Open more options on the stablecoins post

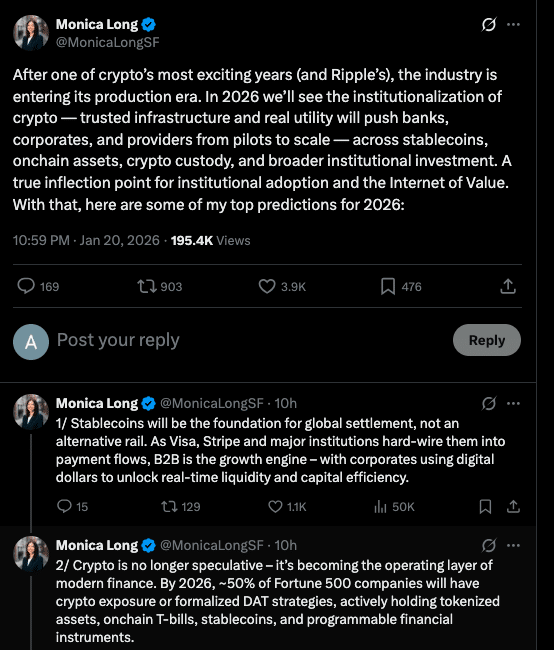coord(513,403)
